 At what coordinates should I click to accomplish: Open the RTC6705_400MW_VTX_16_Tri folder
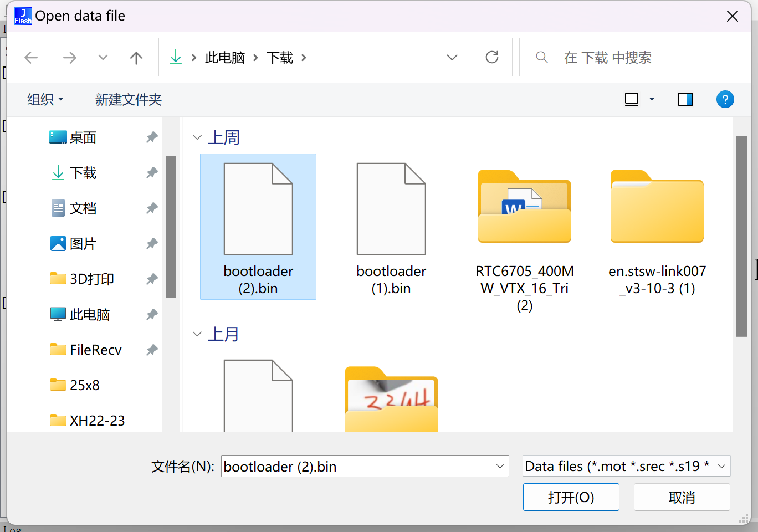(524, 227)
